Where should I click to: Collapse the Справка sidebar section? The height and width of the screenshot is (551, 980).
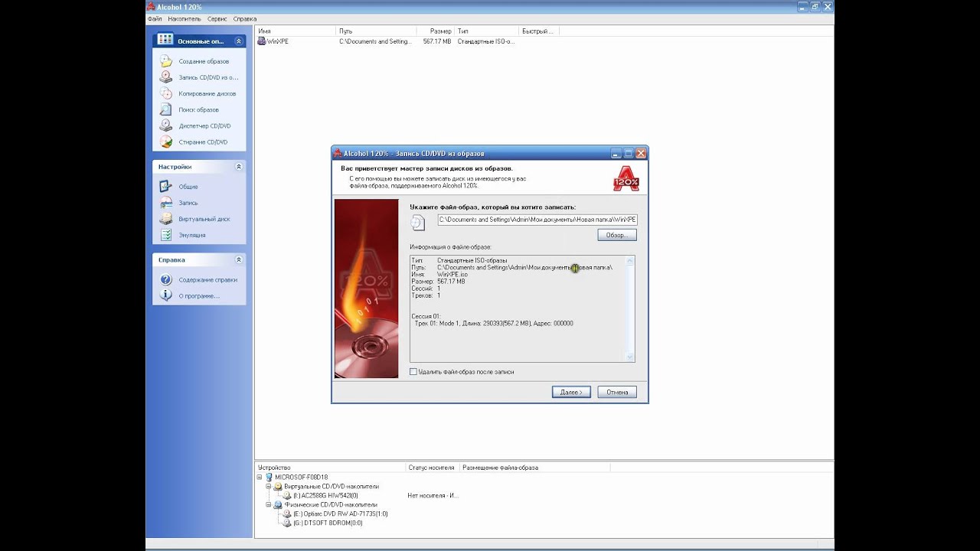pos(238,259)
